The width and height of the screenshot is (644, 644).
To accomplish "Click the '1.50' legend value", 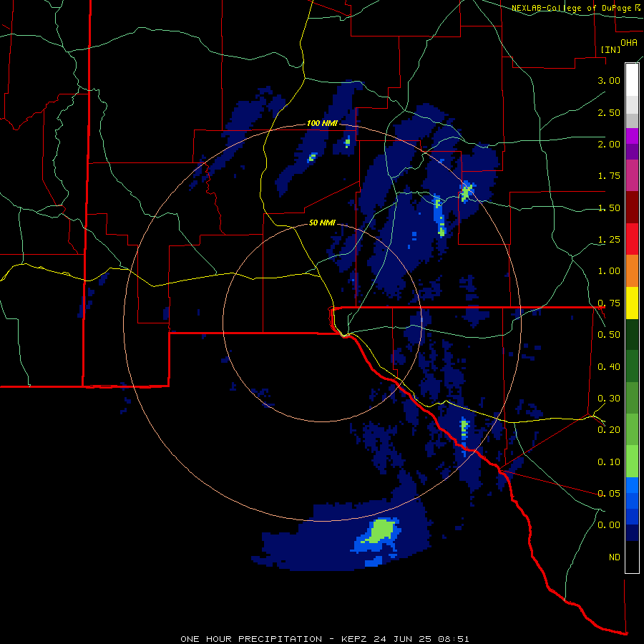I will 609,208.
